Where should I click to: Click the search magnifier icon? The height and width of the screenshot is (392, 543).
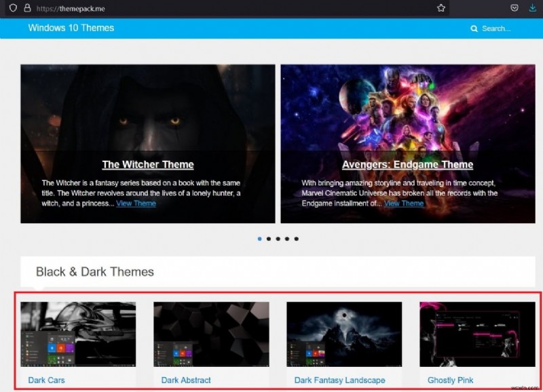(474, 28)
